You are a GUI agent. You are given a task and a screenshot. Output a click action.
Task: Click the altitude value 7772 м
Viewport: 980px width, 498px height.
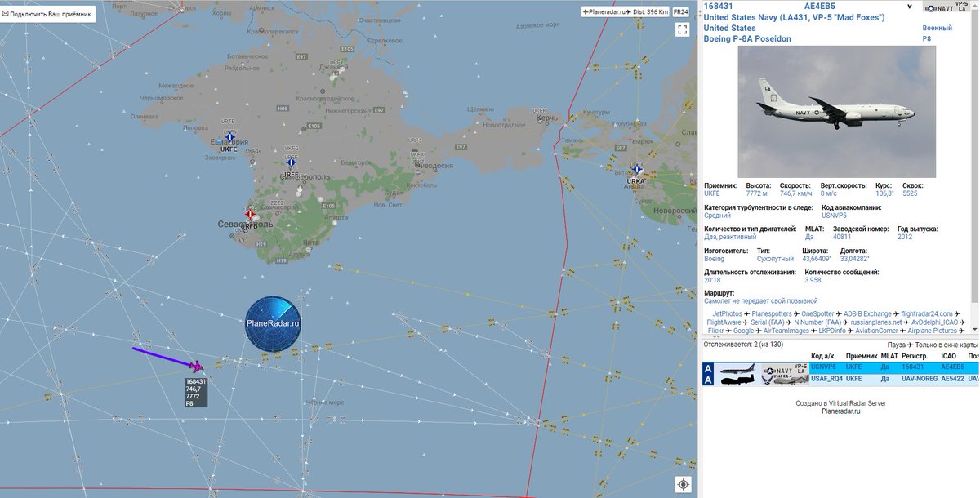(759, 193)
